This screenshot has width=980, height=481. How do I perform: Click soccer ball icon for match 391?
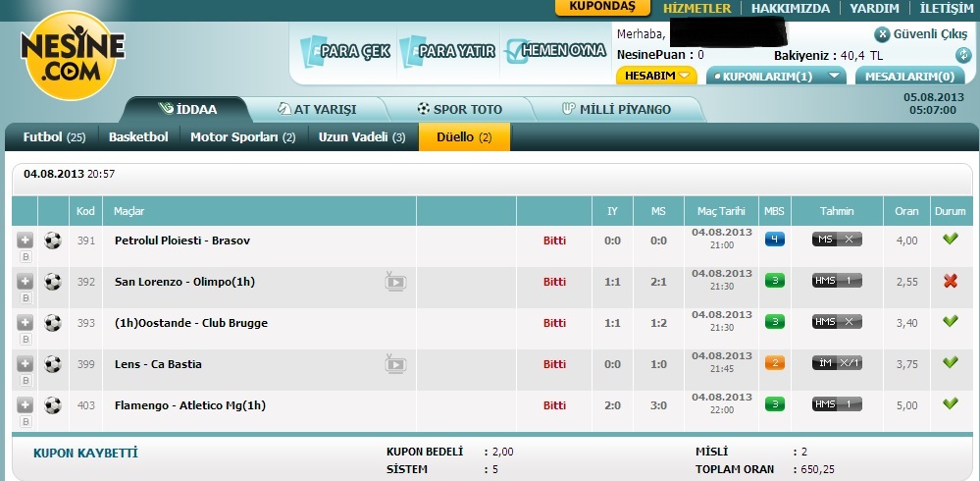click(53, 240)
